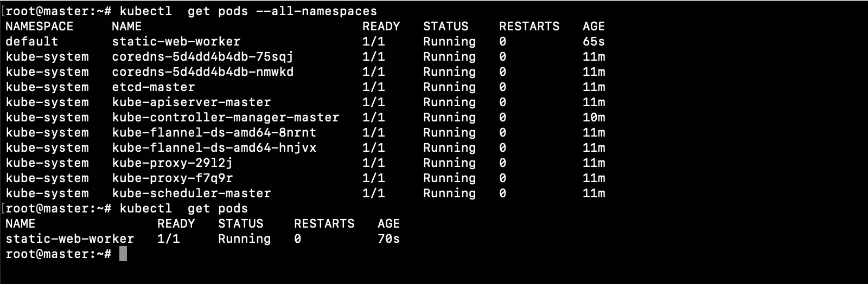
Task: Click kube-scheduler-master pod name
Action: coord(191,193)
